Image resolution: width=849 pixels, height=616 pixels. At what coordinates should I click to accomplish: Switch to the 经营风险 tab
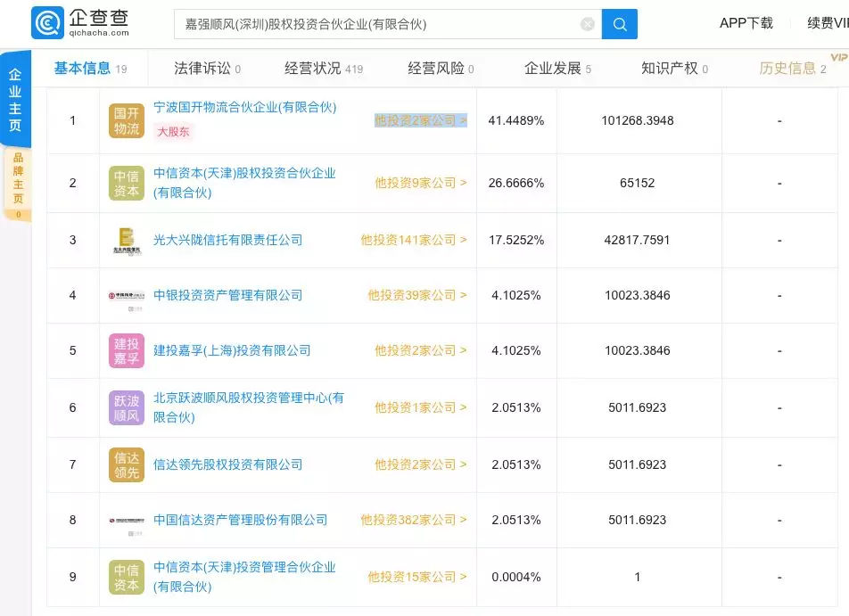(x=441, y=69)
